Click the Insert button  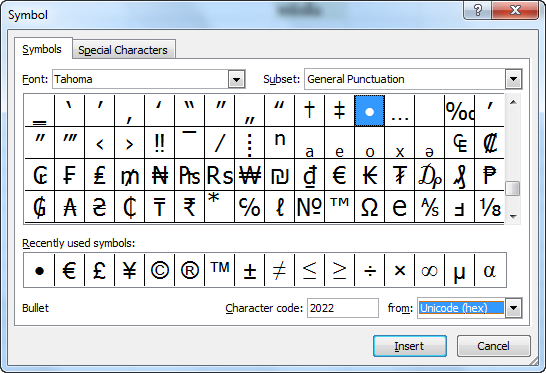pos(410,346)
